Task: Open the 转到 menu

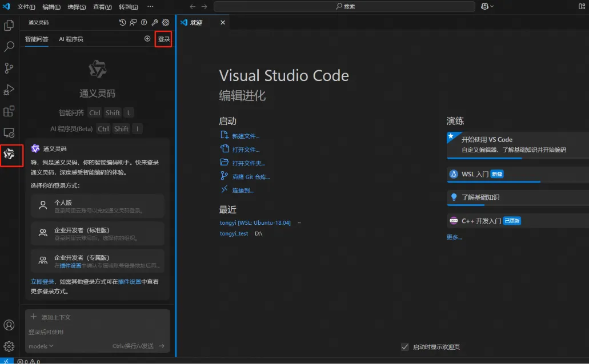Action: pos(129,7)
